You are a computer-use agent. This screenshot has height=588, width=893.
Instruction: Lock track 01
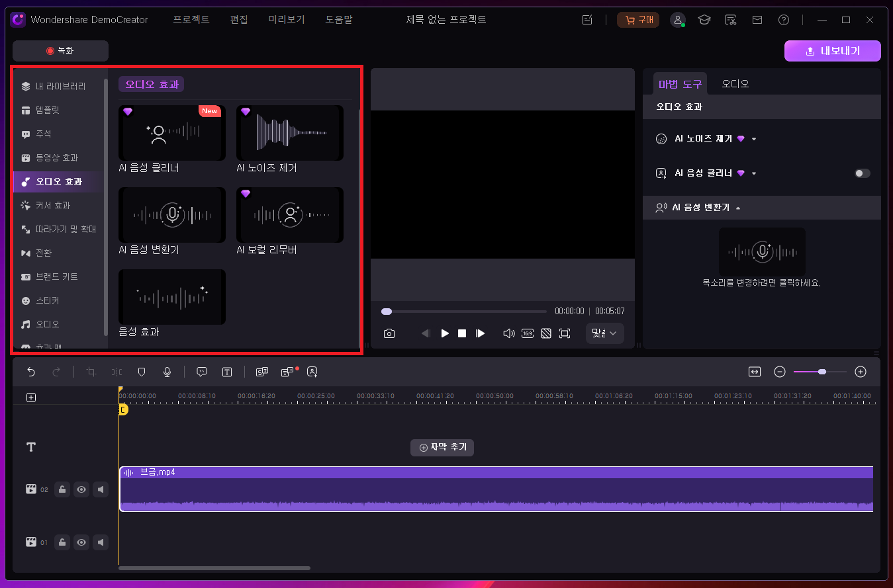point(62,542)
